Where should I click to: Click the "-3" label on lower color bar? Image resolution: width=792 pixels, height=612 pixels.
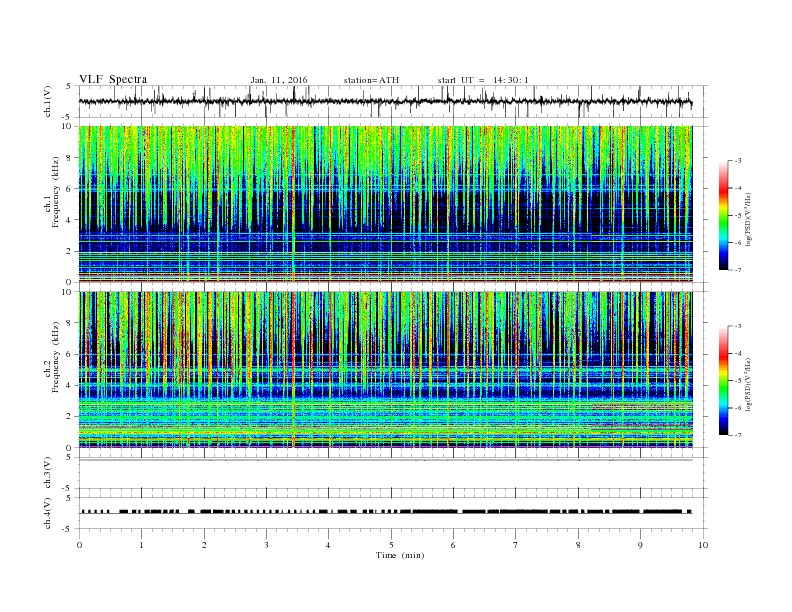[738, 326]
